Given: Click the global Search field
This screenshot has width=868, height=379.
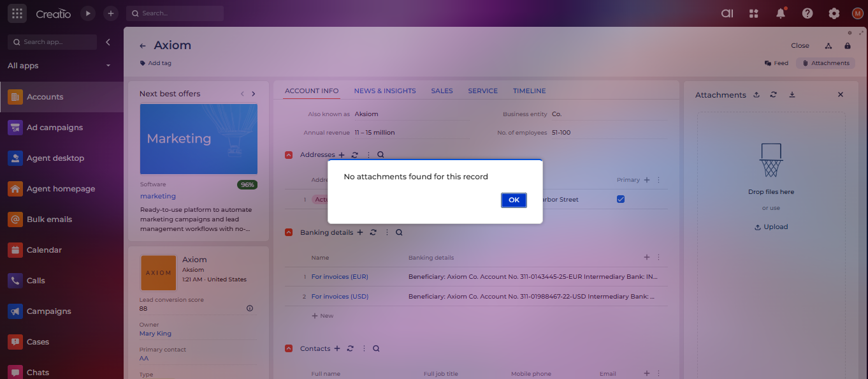Looking at the screenshot, I should 175,13.
